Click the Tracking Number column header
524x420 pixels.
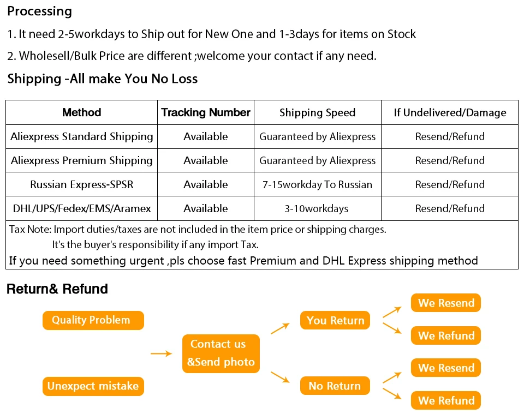coord(206,112)
